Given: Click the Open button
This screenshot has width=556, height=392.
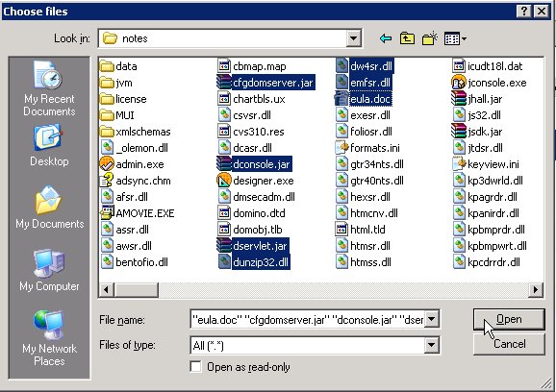Looking at the screenshot, I should 509,319.
